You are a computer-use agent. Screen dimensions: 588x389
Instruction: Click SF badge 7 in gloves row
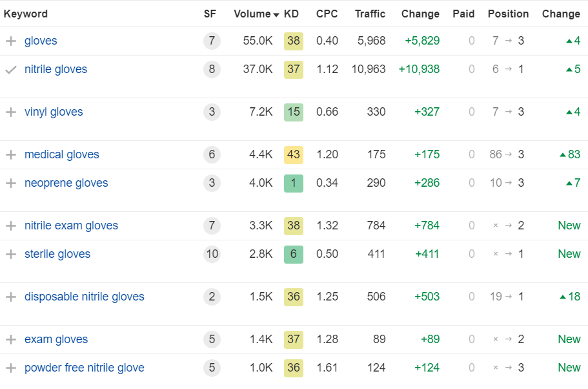click(211, 41)
